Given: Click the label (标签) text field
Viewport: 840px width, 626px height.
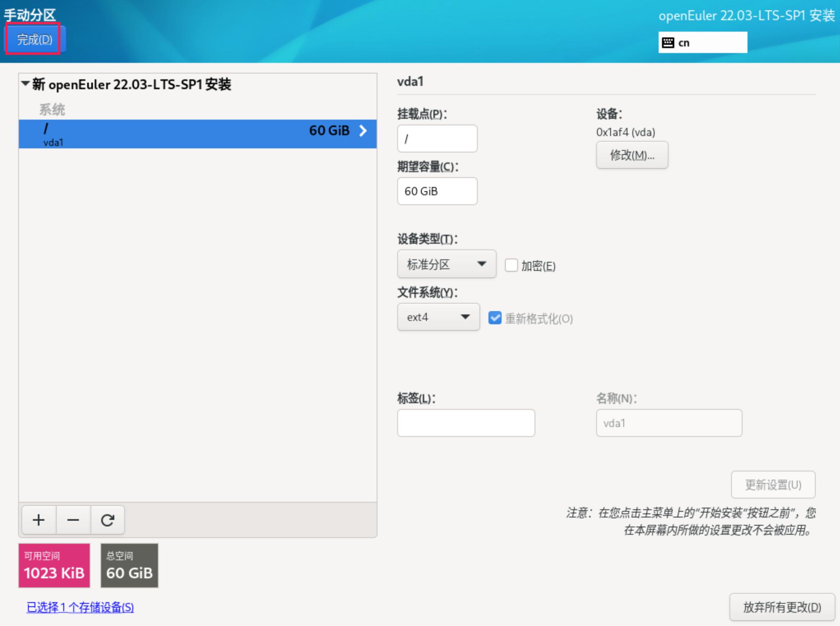Looking at the screenshot, I should pyautogui.click(x=465, y=423).
